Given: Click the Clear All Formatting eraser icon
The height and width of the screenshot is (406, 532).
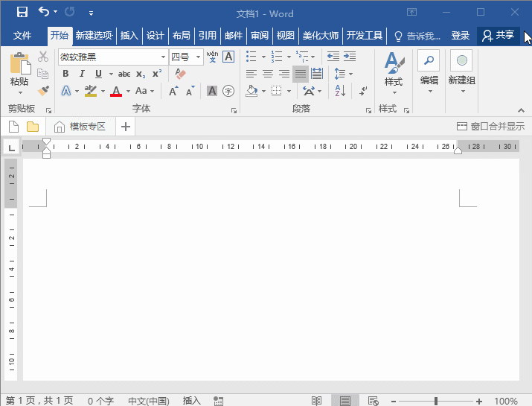Looking at the screenshot, I should point(179,74).
